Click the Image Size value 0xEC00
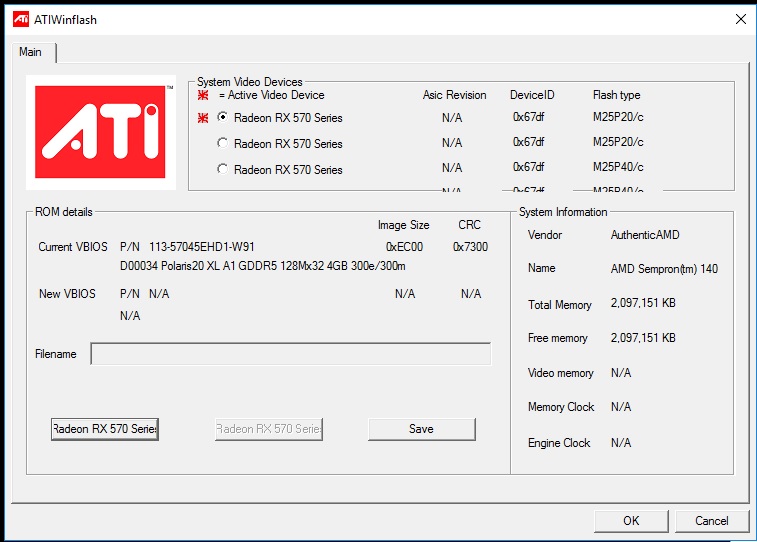The height and width of the screenshot is (542, 757). pos(404,247)
